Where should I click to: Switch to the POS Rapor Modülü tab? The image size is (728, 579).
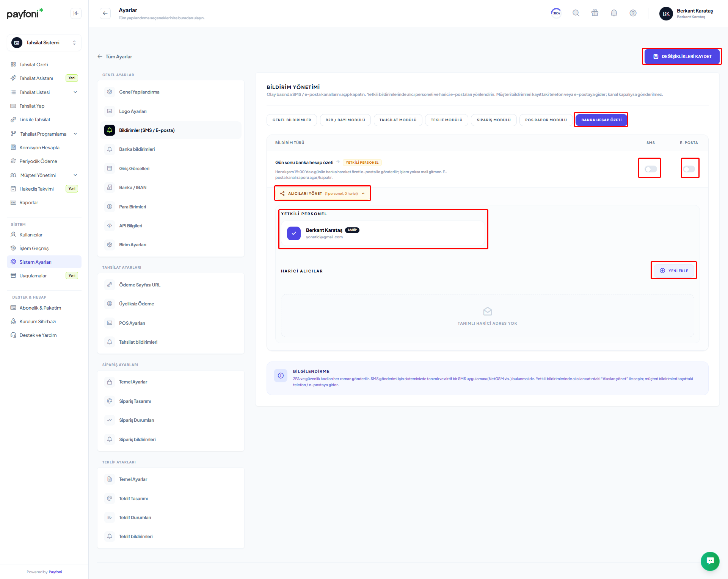tap(546, 120)
